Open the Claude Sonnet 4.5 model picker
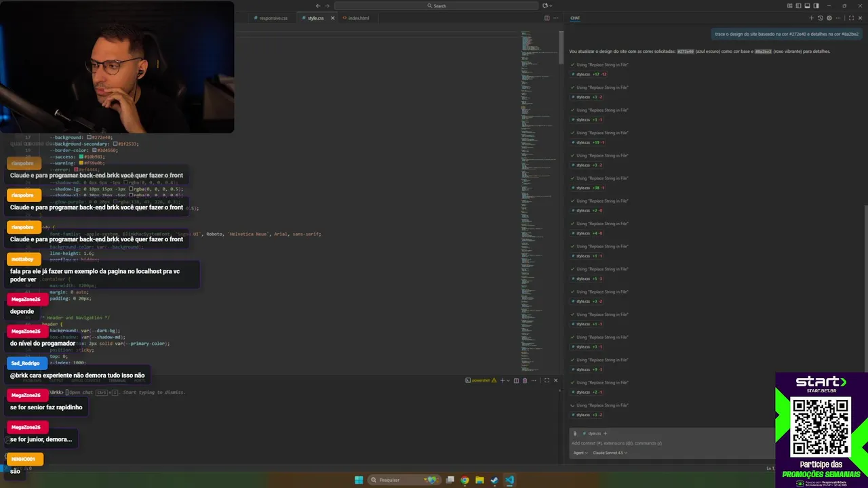This screenshot has width=868, height=488. (x=610, y=453)
